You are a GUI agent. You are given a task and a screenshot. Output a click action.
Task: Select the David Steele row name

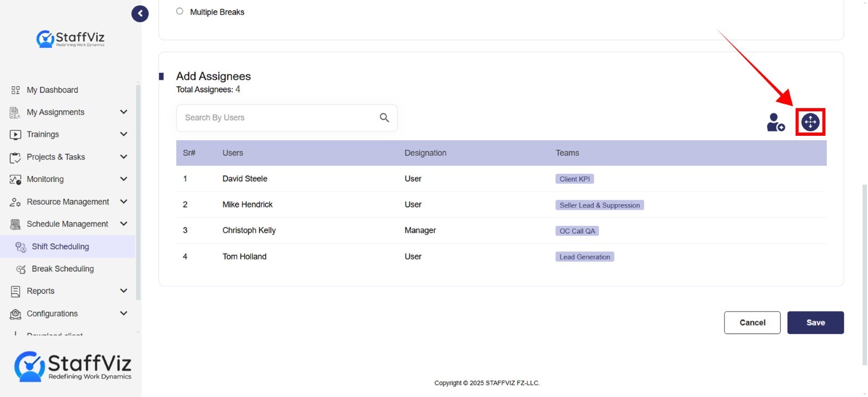[x=245, y=179]
